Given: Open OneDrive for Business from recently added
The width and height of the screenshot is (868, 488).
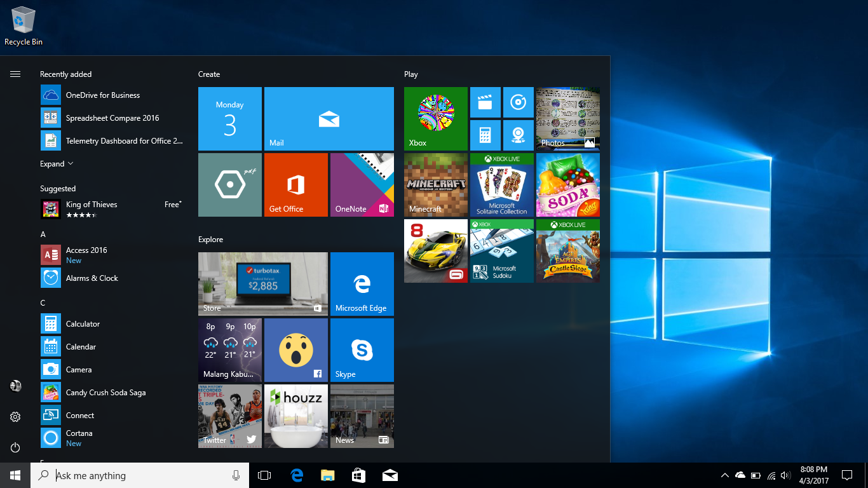Looking at the screenshot, I should pos(113,95).
